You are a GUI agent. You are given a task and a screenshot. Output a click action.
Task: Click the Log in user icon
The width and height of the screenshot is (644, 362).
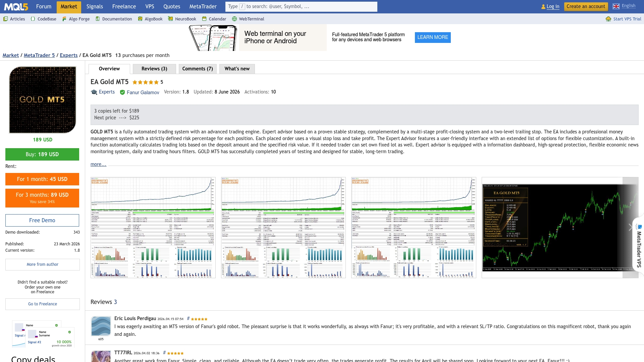[x=543, y=7]
